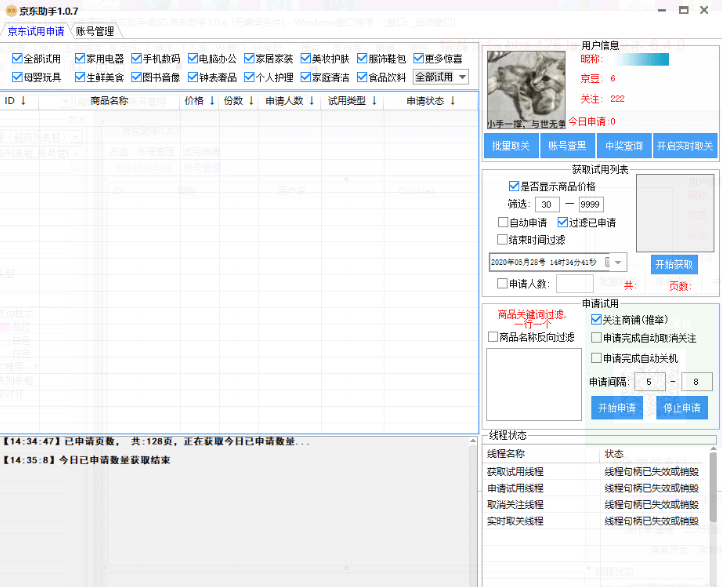Click the 批量取关 button
Screen dimensions: 722x587
(511, 146)
